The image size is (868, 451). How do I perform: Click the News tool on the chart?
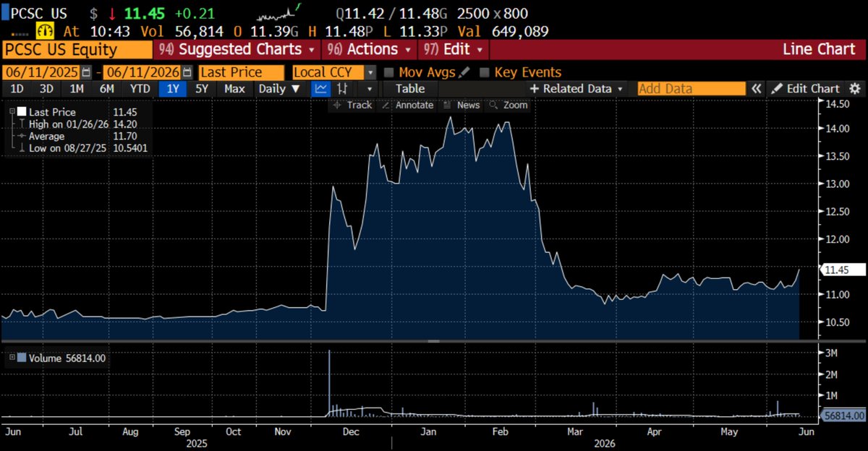point(461,105)
